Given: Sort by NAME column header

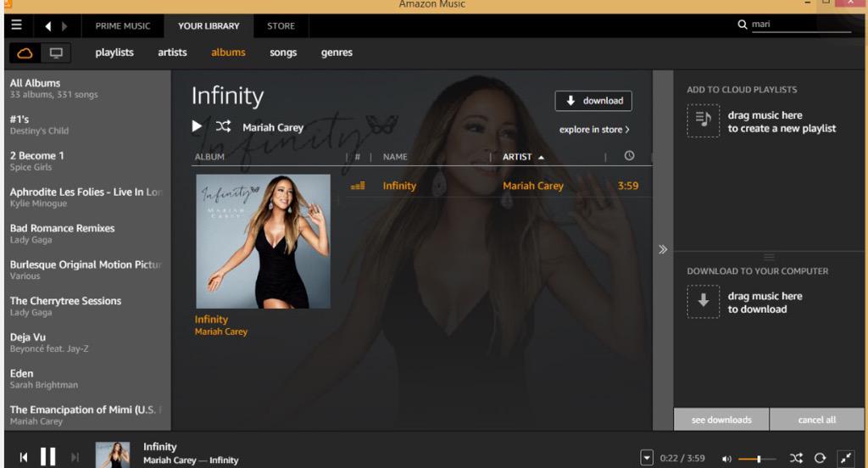Looking at the screenshot, I should [395, 157].
